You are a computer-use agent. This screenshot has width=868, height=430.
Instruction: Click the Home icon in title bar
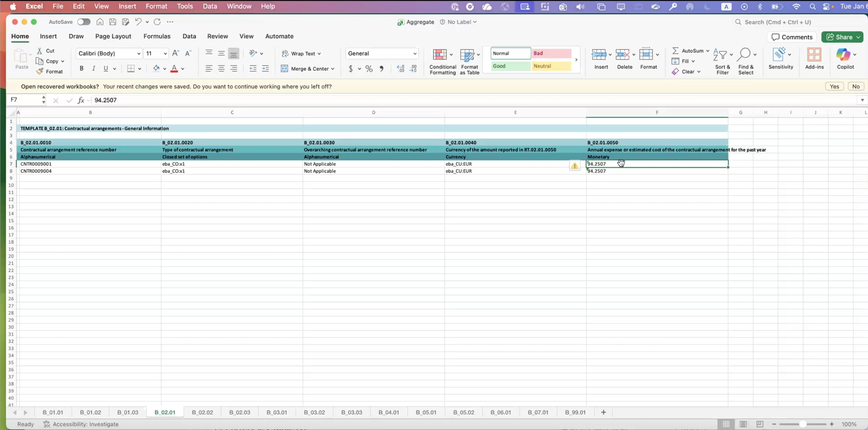(100, 22)
